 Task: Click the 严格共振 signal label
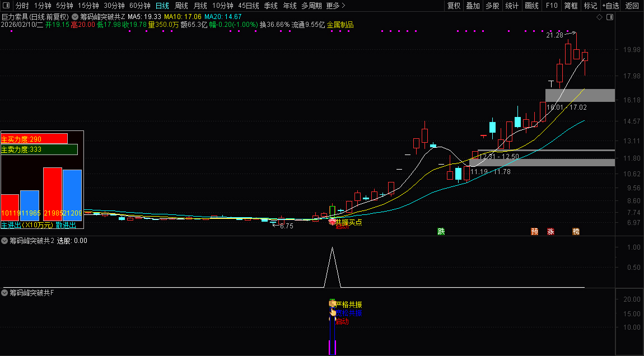(349, 305)
